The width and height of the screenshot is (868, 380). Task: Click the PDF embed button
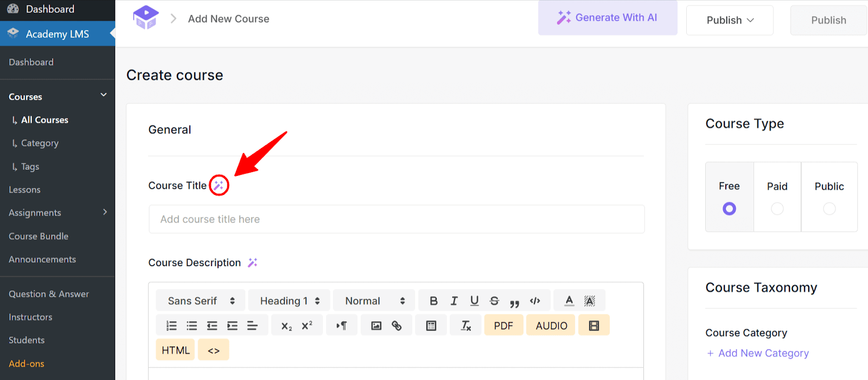(x=503, y=325)
